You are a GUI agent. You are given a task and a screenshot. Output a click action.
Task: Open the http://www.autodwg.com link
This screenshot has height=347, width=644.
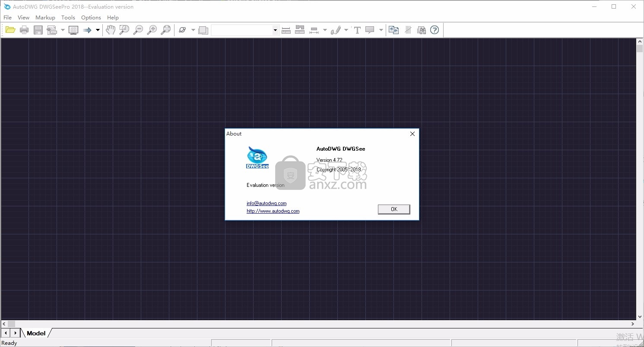pyautogui.click(x=273, y=211)
